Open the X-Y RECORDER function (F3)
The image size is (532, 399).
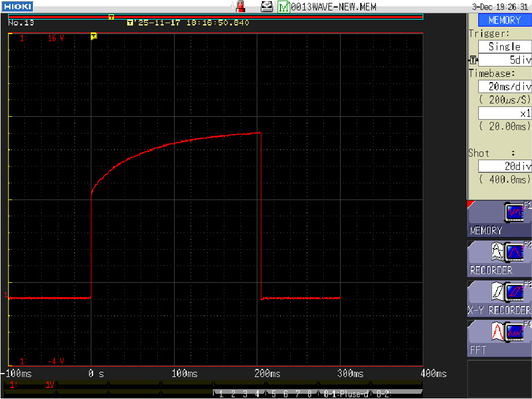(x=499, y=298)
